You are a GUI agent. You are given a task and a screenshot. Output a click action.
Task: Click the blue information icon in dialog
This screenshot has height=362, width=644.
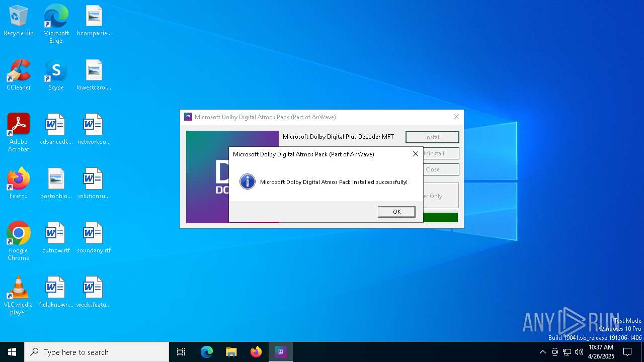click(x=248, y=182)
